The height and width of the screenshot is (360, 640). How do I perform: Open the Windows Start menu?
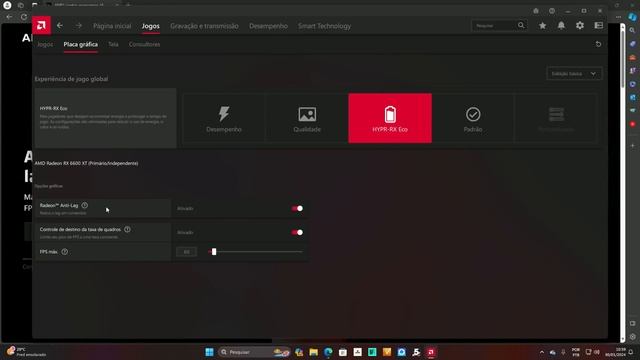(209, 352)
